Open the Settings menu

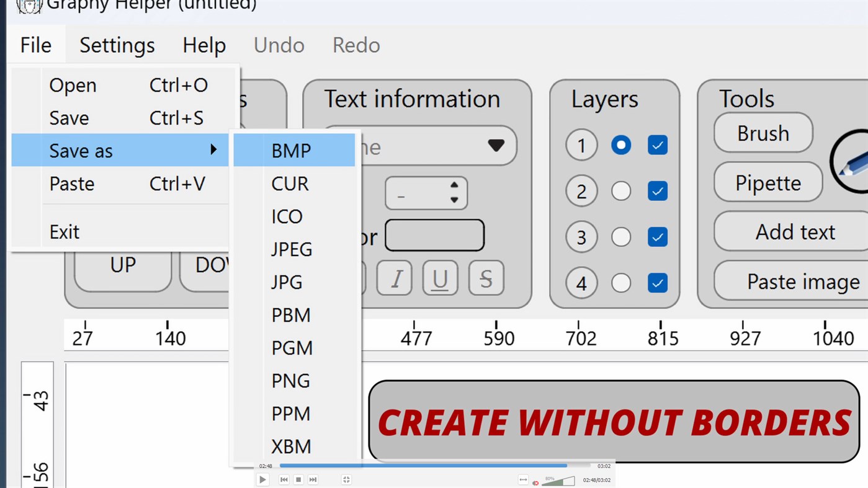coord(117,45)
